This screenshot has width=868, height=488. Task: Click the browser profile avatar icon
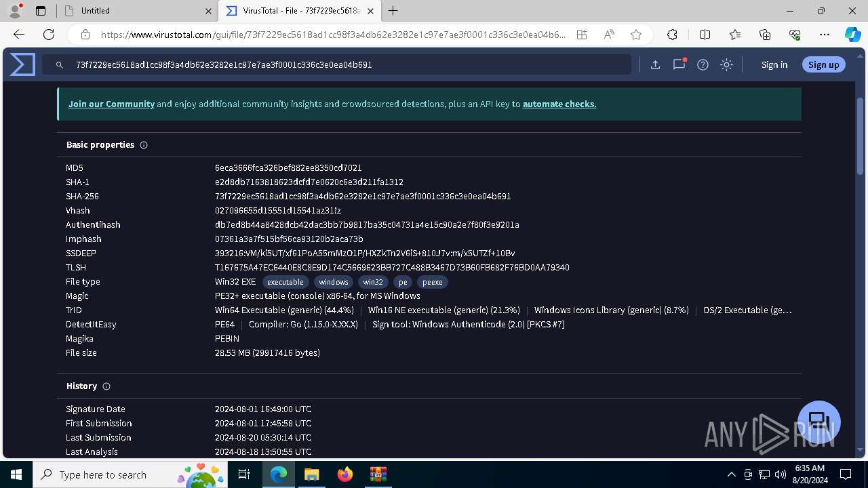(15, 11)
